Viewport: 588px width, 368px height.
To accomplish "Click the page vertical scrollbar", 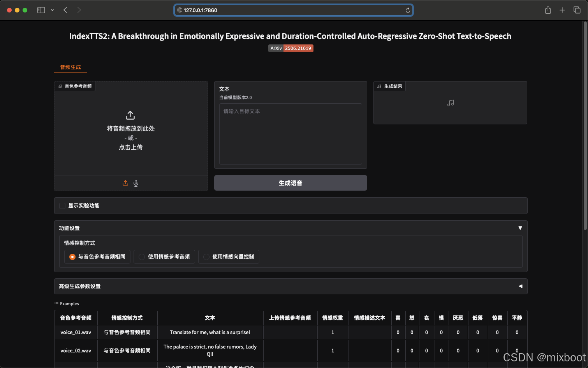I will click(x=585, y=126).
